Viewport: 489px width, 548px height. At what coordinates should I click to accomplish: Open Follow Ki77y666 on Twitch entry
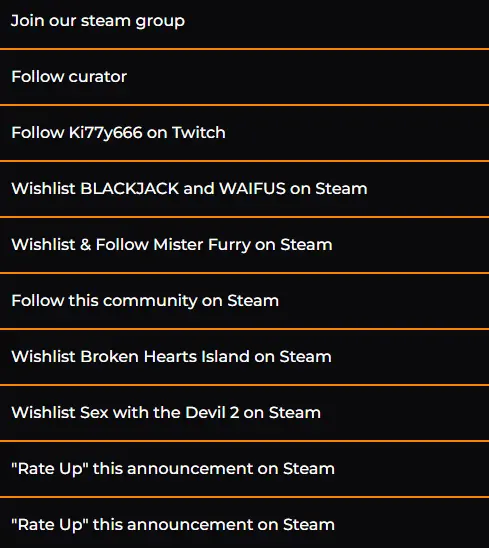click(x=244, y=133)
